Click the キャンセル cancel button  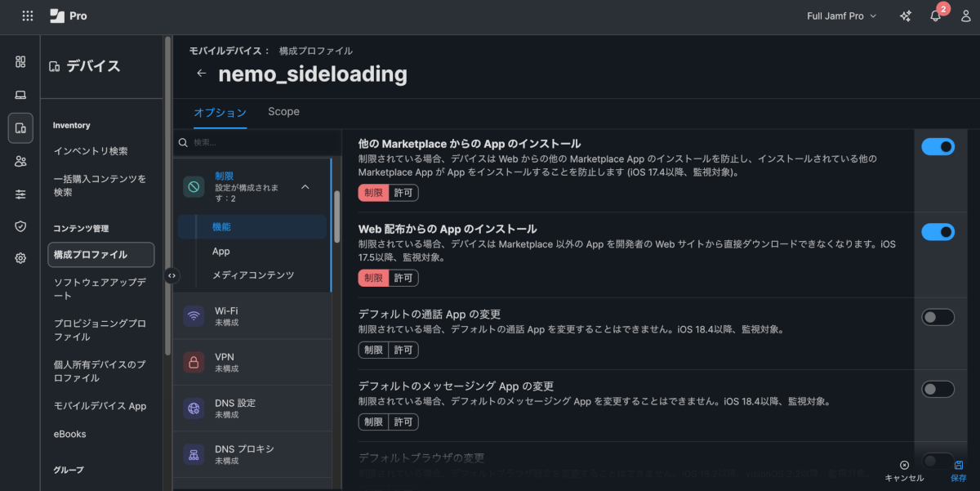coord(904,471)
